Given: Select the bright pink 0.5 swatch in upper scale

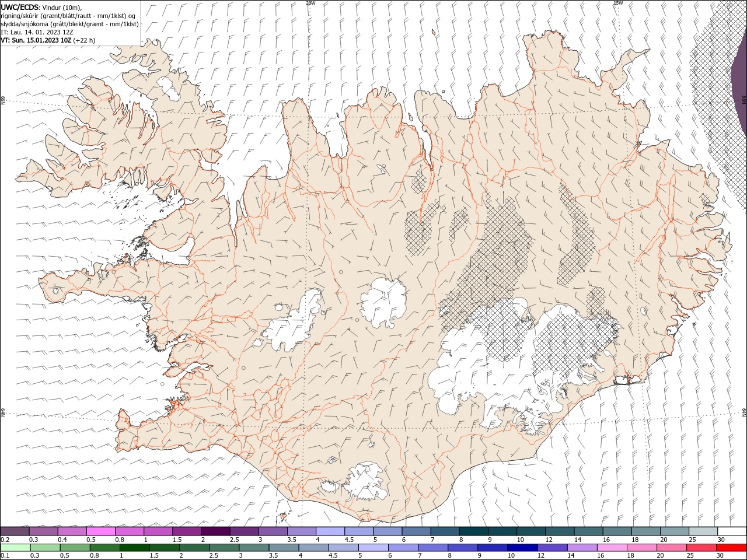Looking at the screenshot, I should click(100, 531).
